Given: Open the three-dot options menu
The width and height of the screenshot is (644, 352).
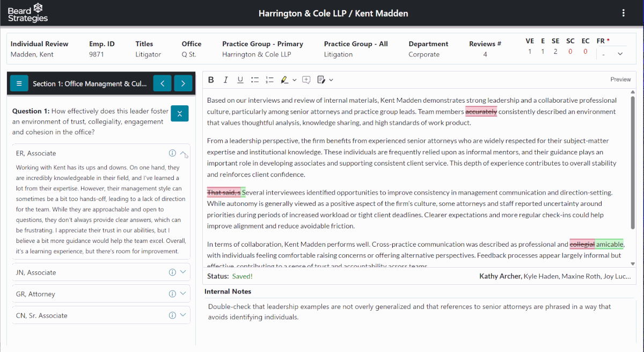Looking at the screenshot, I should coord(623,13).
